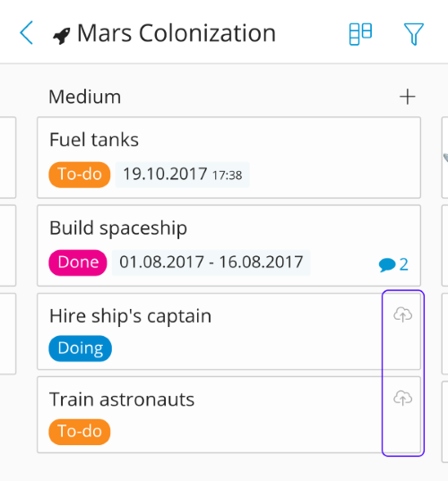448x481 pixels.
Task: Open the comments bubble on Build spaceship
Action: coord(393,264)
